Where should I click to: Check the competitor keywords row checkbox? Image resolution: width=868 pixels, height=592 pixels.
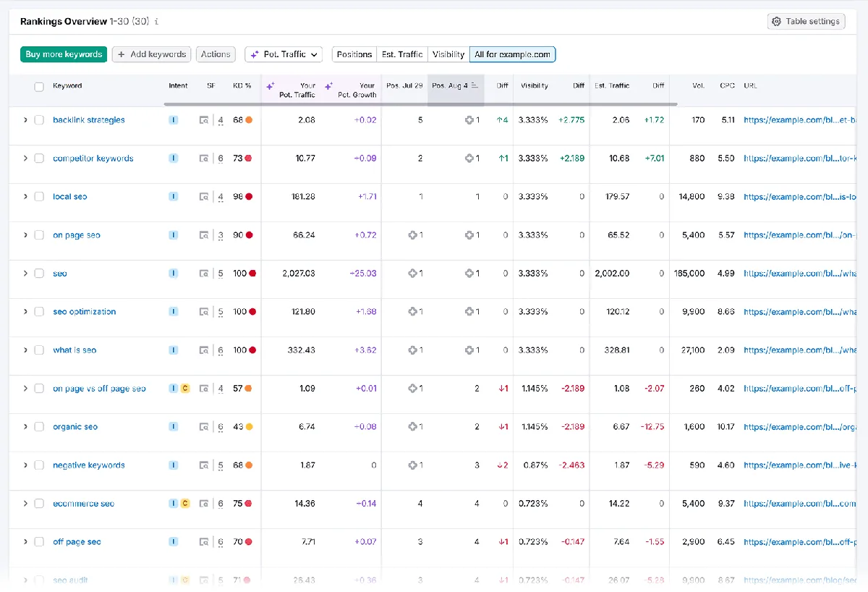pos(39,158)
